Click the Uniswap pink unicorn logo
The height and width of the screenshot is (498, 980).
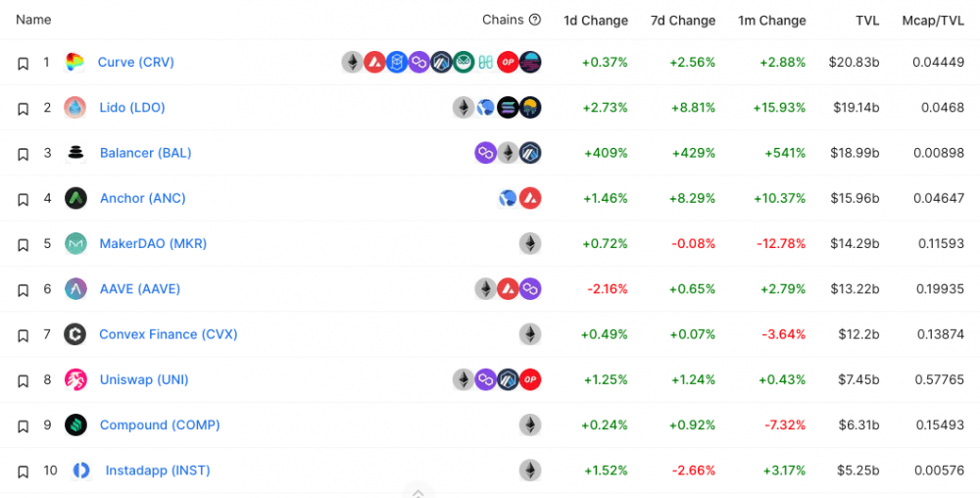coord(75,380)
